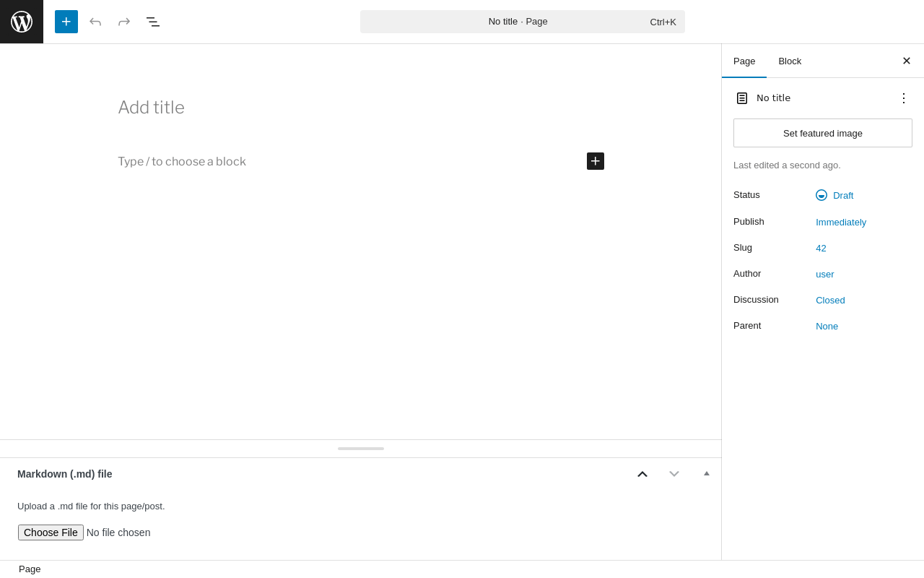
Task: Set the parent page None
Action: pyautogui.click(x=827, y=326)
